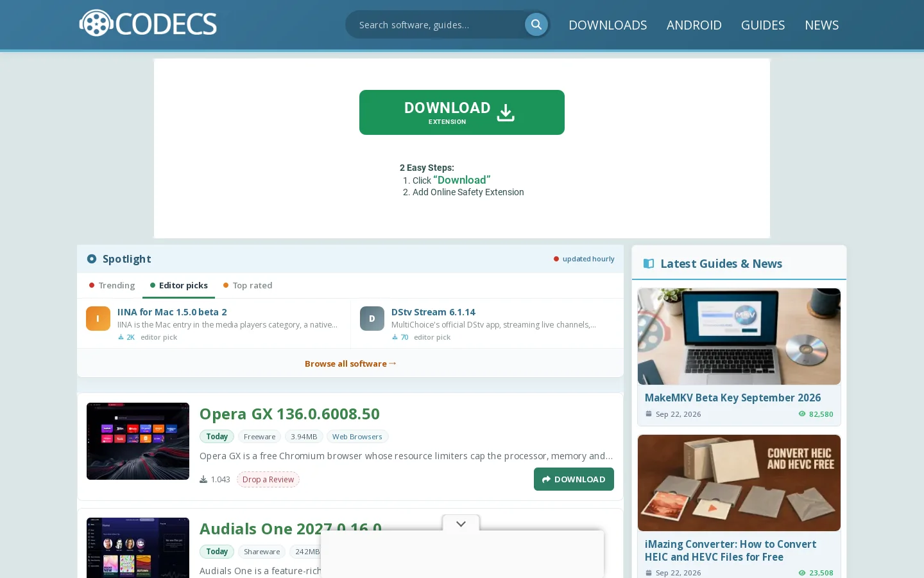Click the Web Browsers category tag
The width and height of the screenshot is (924, 578).
(357, 437)
